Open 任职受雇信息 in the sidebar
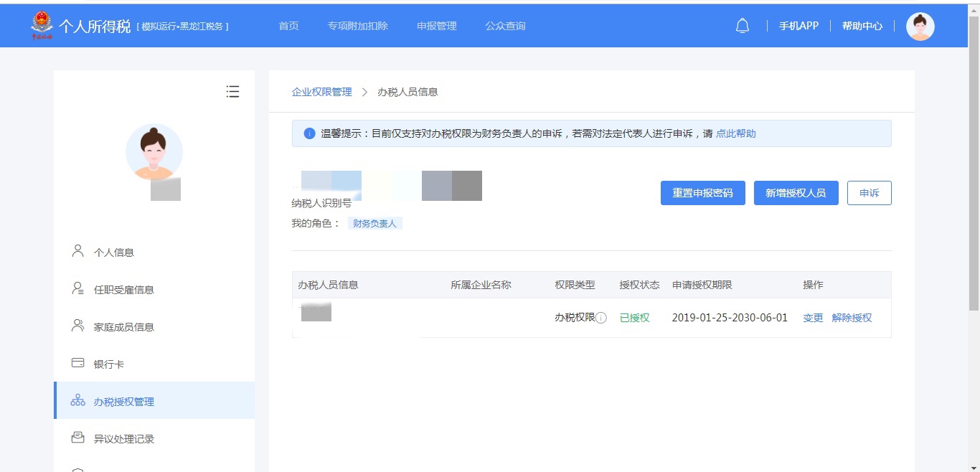Viewport: 980px width, 472px height. pyautogui.click(x=124, y=290)
